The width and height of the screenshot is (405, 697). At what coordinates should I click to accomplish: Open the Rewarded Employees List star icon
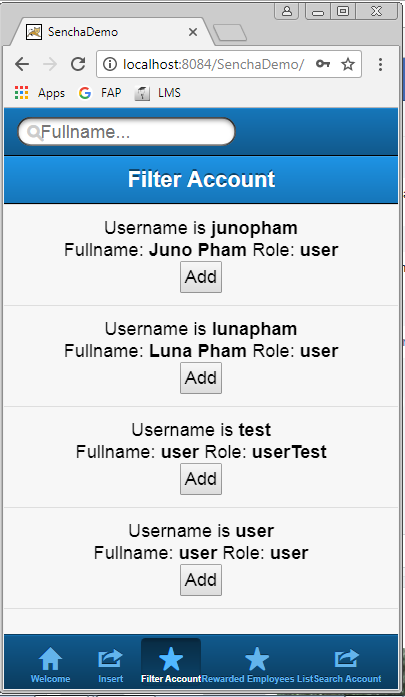(257, 659)
